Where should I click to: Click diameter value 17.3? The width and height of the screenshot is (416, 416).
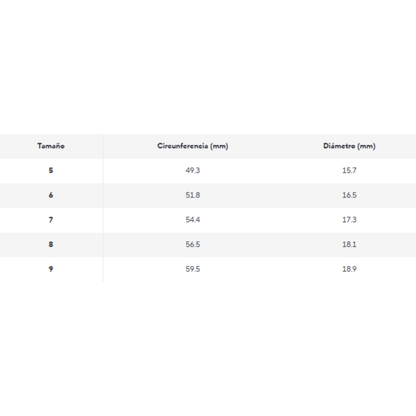coord(349,220)
